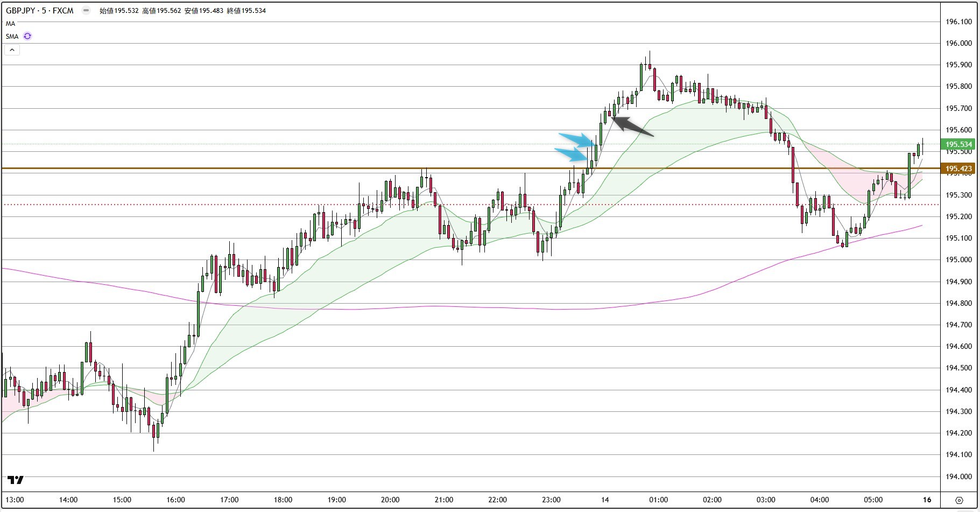This screenshot has width=980, height=512.
Task: Click 03:00 on the time axis
Action: coord(766,500)
